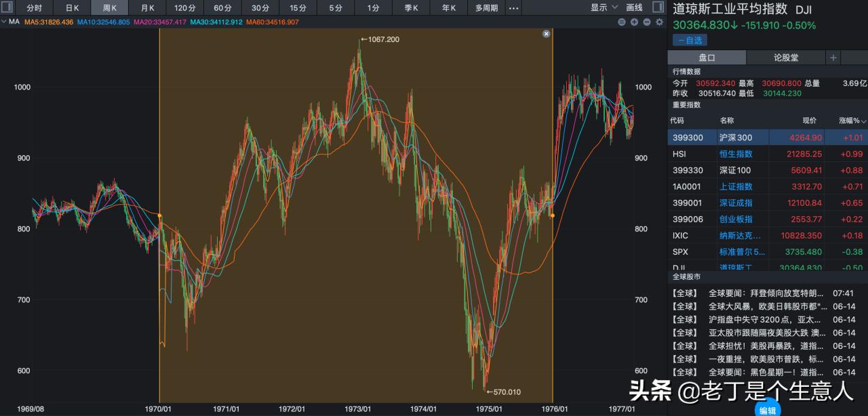868x416 pixels.
Task: Click the 重要指数 section header
Action: (x=686, y=105)
